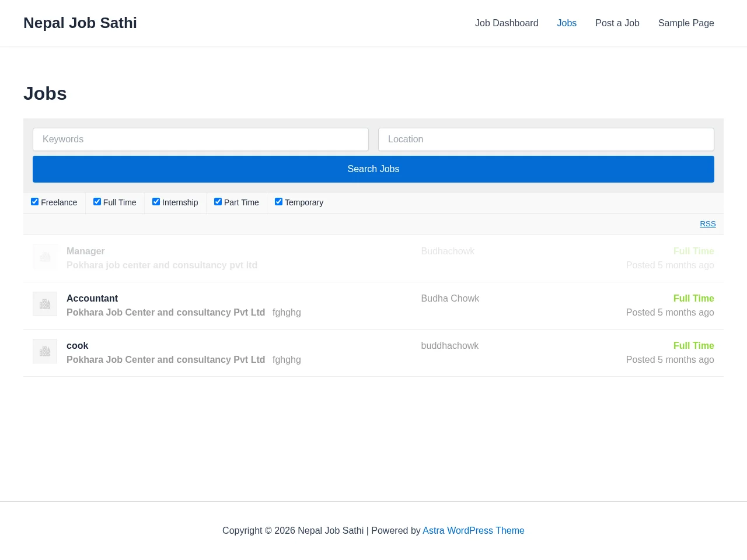Click the Budhachowk location of Manager job

pyautogui.click(x=448, y=251)
